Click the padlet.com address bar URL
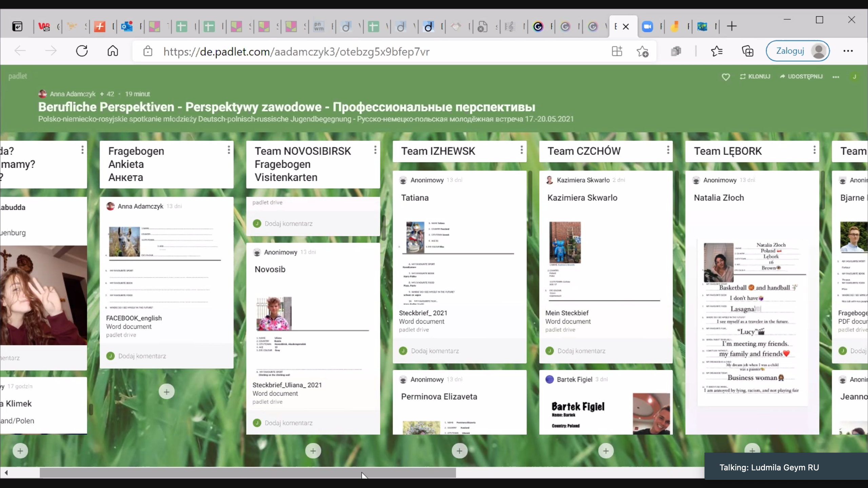 [296, 52]
